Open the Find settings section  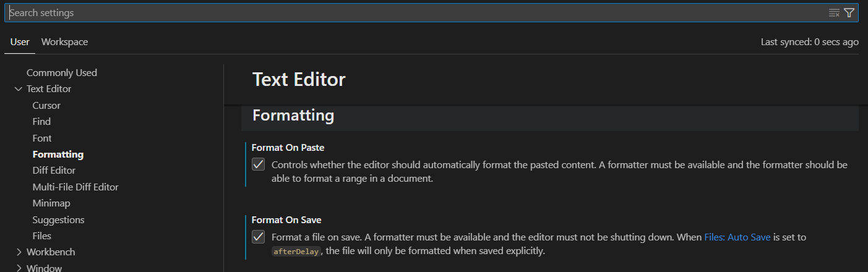pyautogui.click(x=41, y=122)
